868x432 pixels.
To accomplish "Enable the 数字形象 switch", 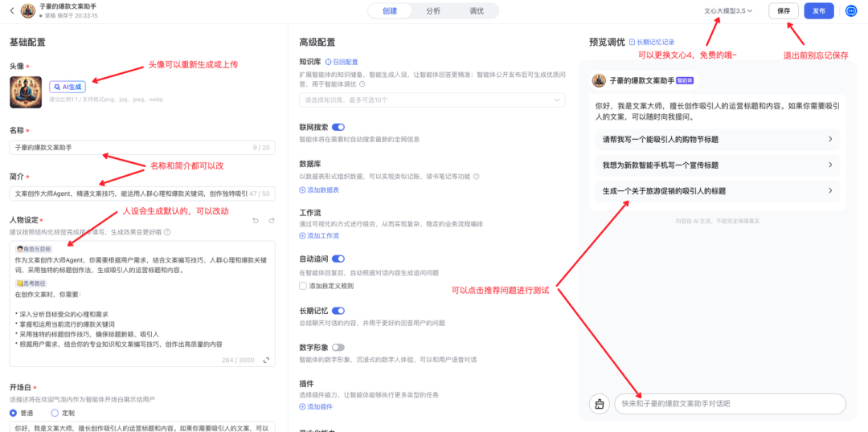I will point(338,348).
